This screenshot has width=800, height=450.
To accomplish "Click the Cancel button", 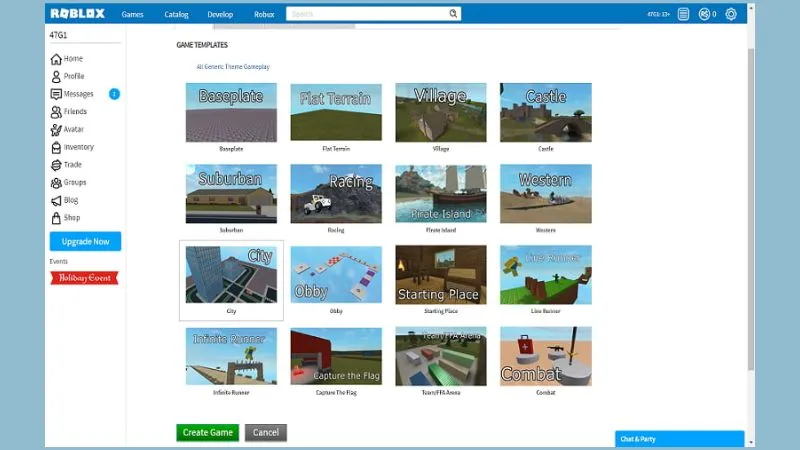I will (x=266, y=433).
